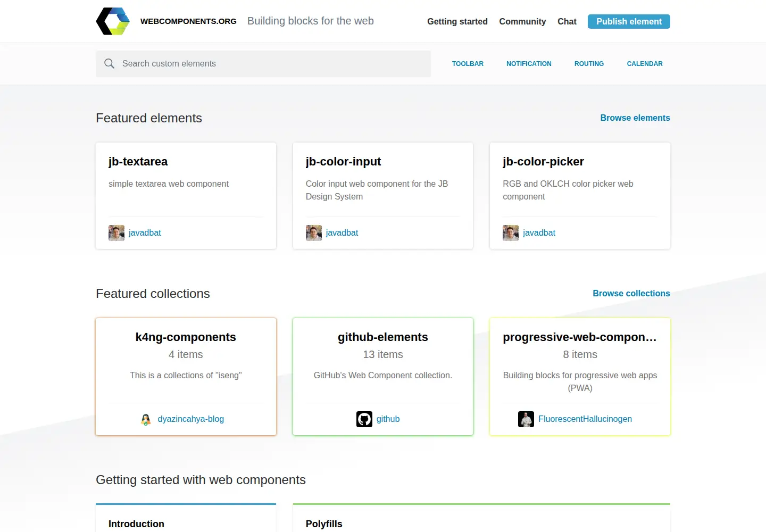
Task: Select the TOOLBAR search suggestion
Action: [x=468, y=64]
